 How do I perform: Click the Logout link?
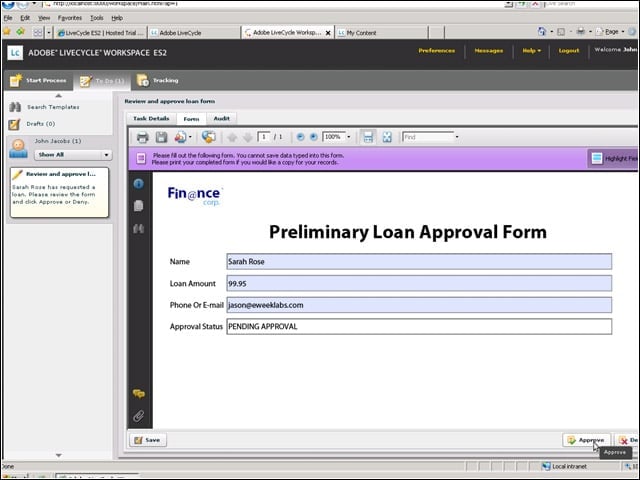(569, 51)
